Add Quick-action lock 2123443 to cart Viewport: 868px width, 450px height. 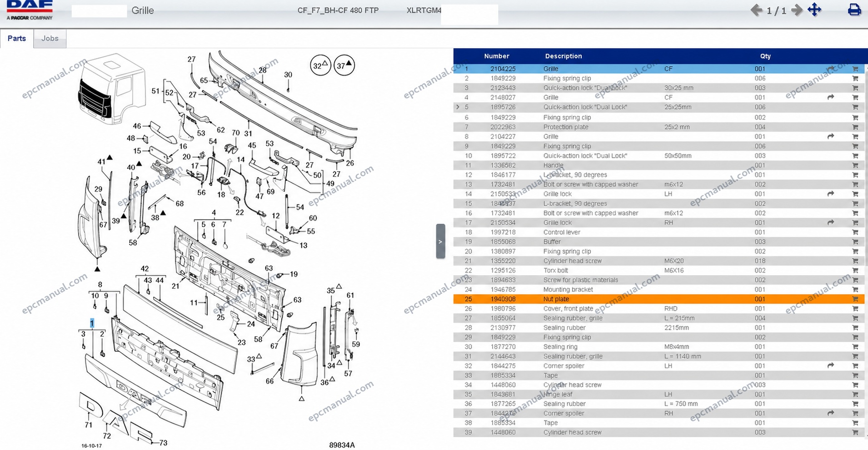(855, 88)
